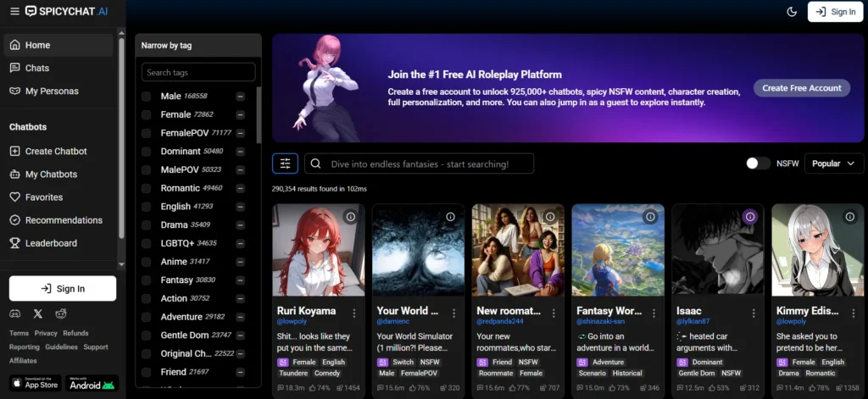Toggle dark mode moon icon
868x399 pixels.
point(792,12)
